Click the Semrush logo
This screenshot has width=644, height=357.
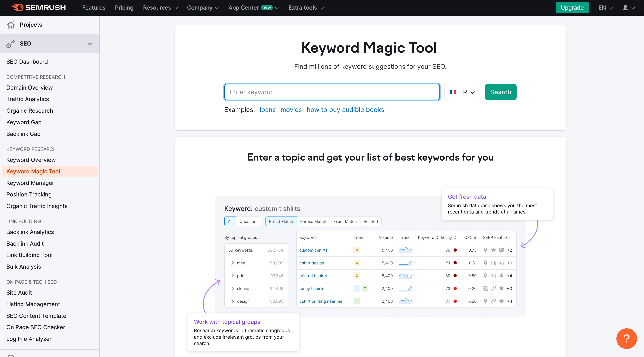coord(39,7)
